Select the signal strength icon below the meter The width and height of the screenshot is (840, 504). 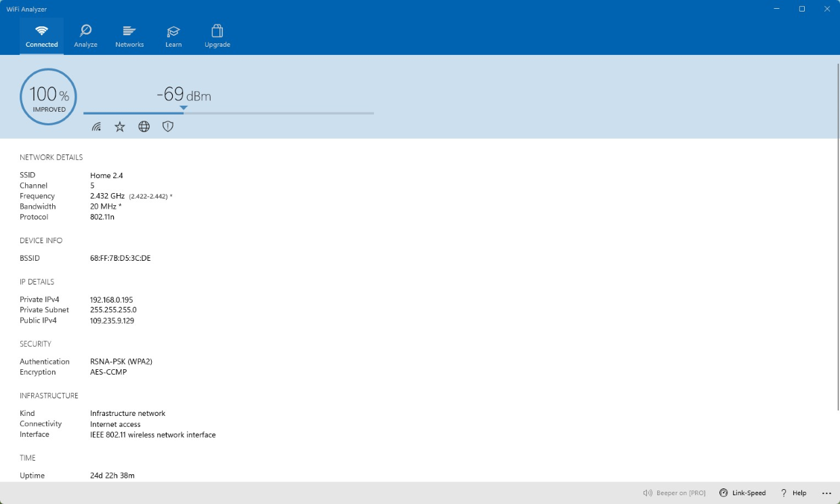pyautogui.click(x=96, y=126)
